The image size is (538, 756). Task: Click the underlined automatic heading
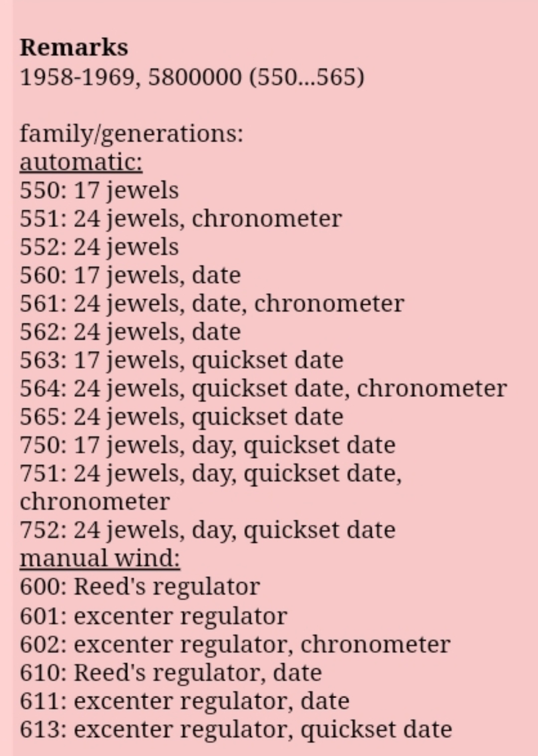point(81,162)
